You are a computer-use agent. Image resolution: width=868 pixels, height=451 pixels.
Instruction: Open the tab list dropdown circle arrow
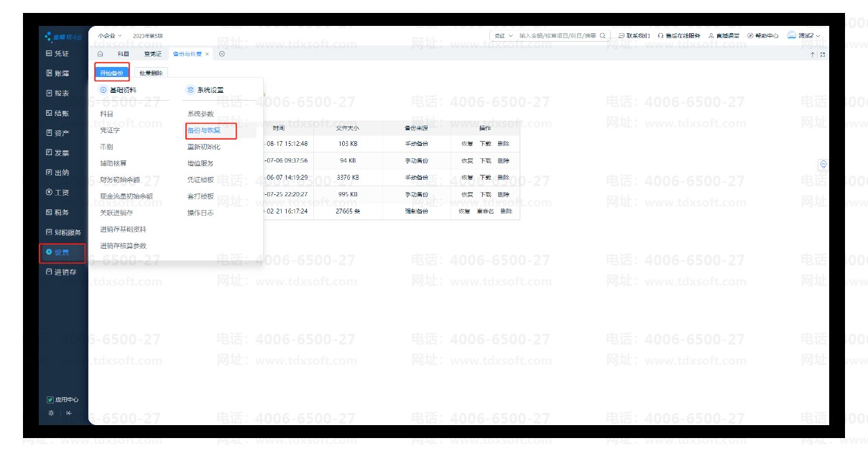[221, 54]
